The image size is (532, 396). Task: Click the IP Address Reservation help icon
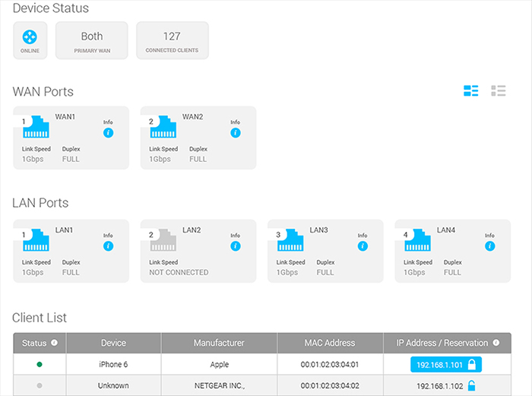tap(496, 343)
